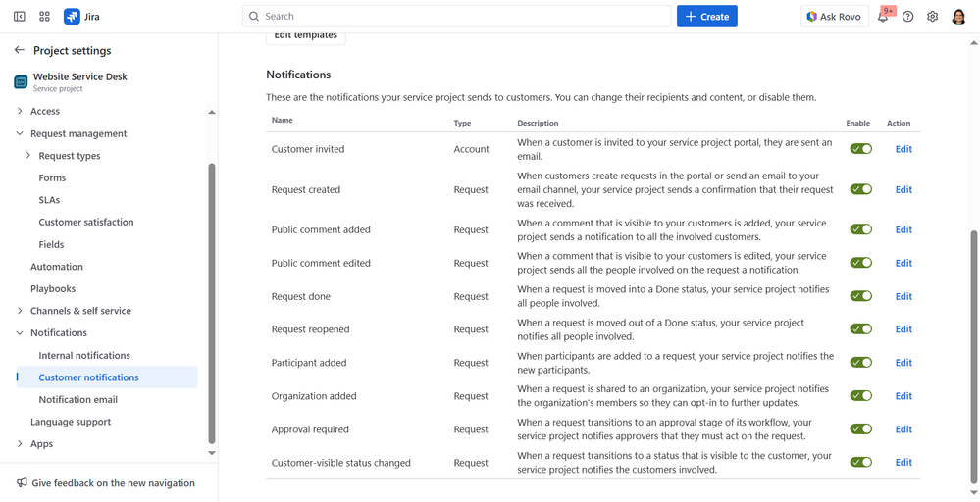Open notifications bell icon

pos(883,17)
